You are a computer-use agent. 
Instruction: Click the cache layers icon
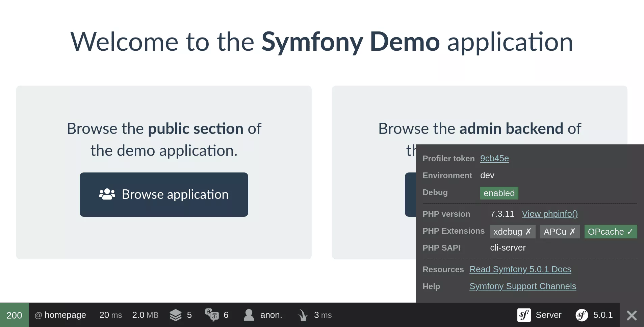[x=176, y=315]
